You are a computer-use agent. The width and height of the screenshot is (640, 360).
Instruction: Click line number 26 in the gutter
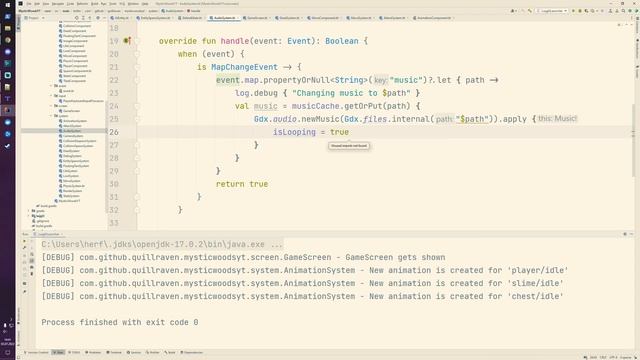click(x=114, y=132)
